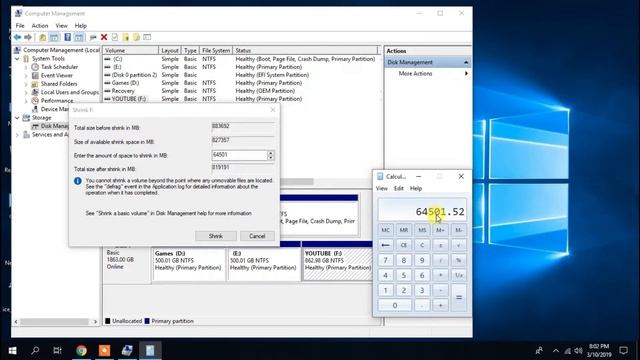This screenshot has height=360, width=640.
Task: Click the shrink amount input field
Action: (x=239, y=155)
